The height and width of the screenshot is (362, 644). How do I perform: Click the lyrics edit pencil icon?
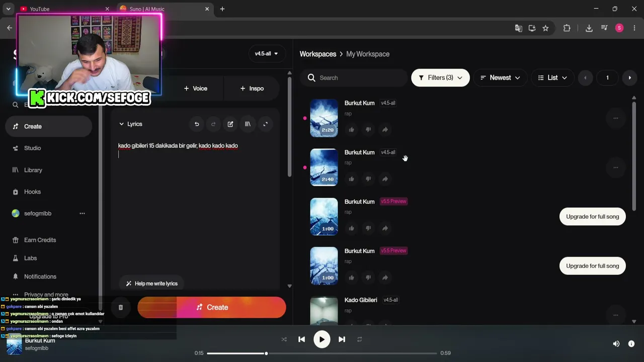[x=230, y=124]
